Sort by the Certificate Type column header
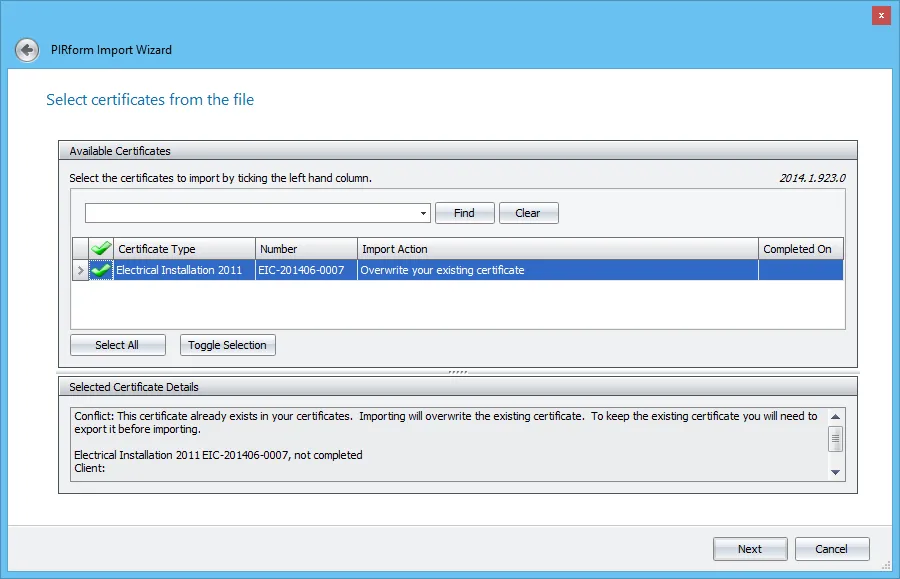 [180, 248]
